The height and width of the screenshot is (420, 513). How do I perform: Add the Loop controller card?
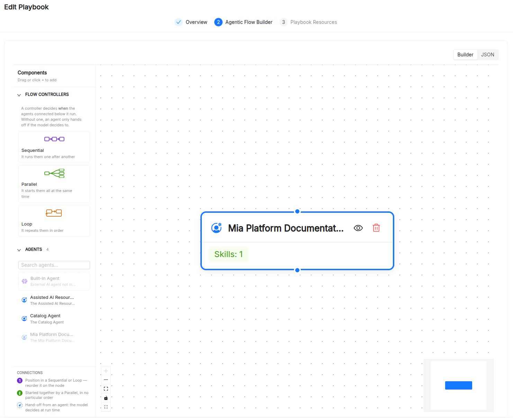(x=54, y=221)
